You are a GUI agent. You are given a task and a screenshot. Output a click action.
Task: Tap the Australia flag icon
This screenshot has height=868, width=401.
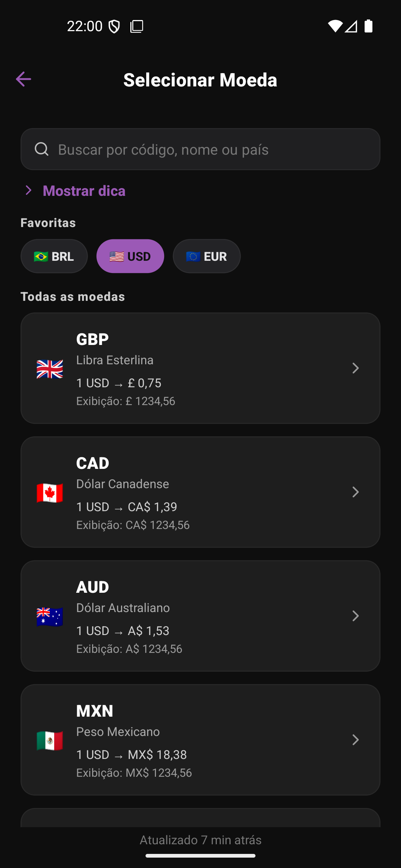click(x=50, y=617)
